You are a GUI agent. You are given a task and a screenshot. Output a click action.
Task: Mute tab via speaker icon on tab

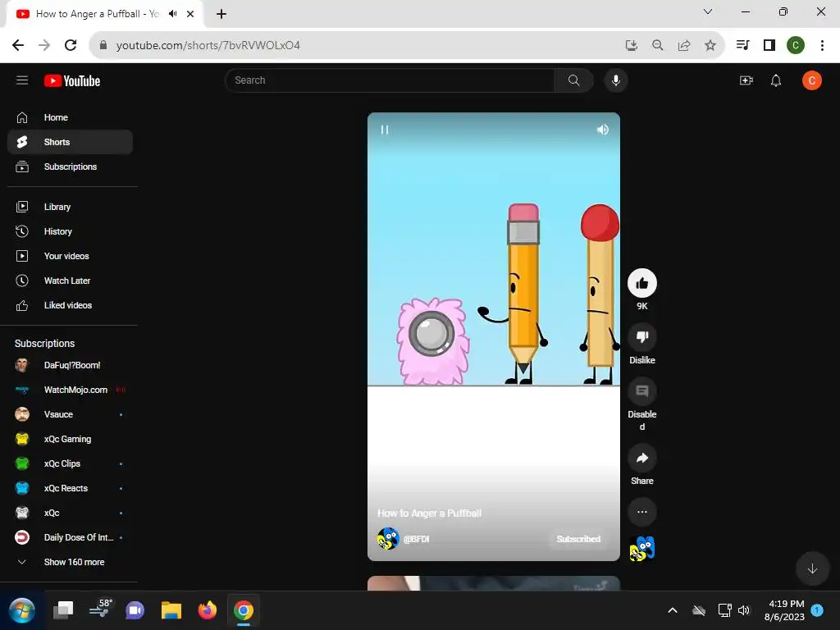pos(172,14)
